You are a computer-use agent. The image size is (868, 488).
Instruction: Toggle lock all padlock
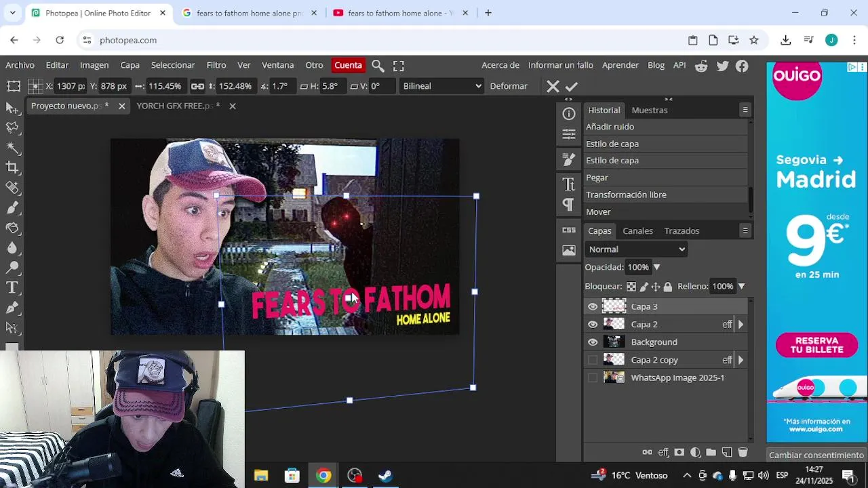(668, 287)
